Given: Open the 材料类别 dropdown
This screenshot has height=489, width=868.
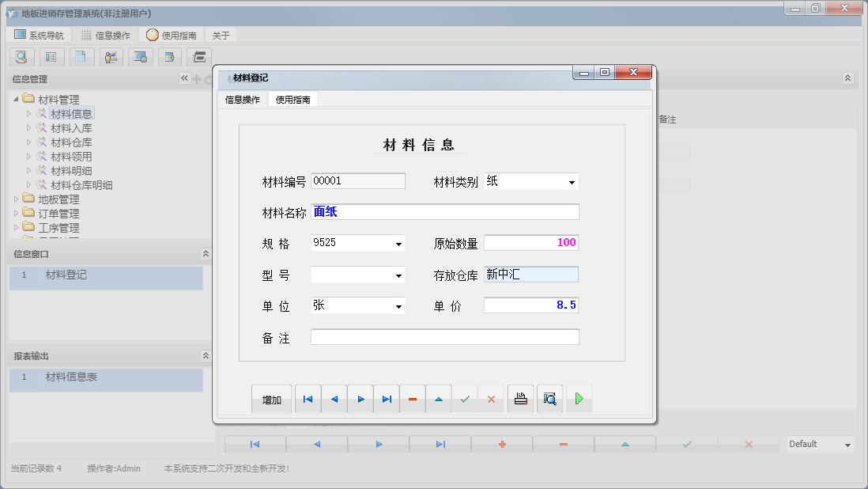Looking at the screenshot, I should tap(573, 181).
